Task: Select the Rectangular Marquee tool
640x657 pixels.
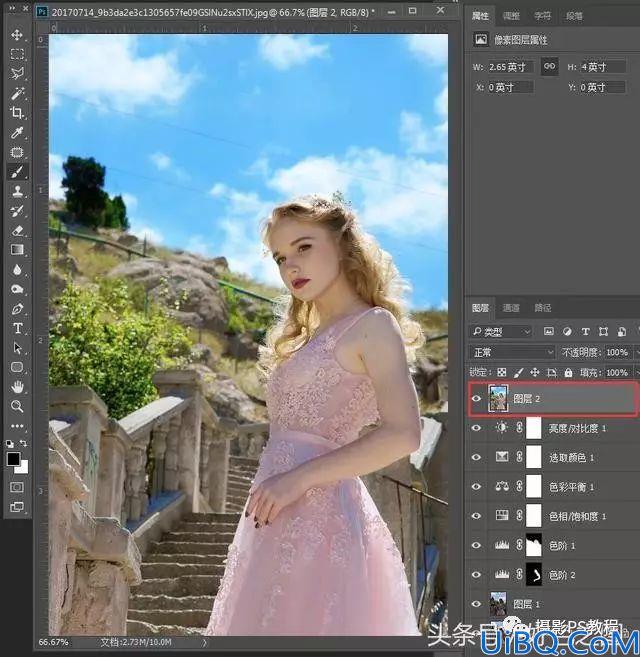Action: click(x=17, y=54)
